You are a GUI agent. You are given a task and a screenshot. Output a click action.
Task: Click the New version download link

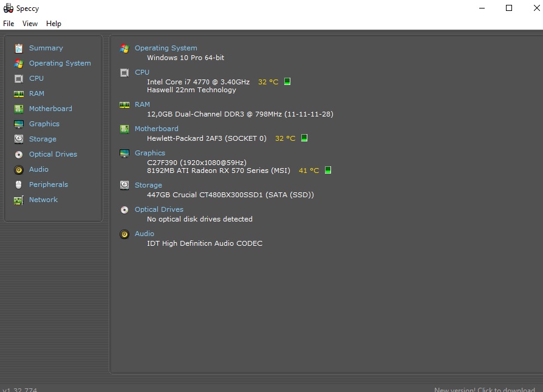point(485,390)
